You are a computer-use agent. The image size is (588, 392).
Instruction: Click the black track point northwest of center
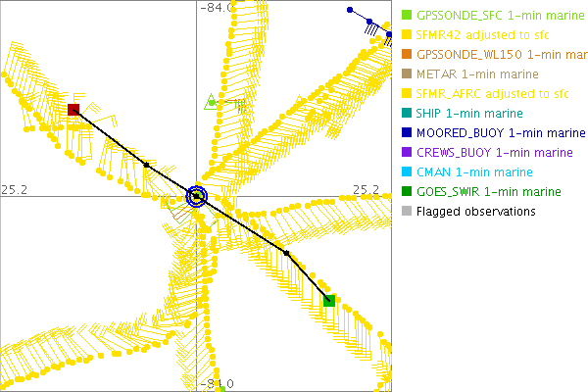tap(146, 165)
